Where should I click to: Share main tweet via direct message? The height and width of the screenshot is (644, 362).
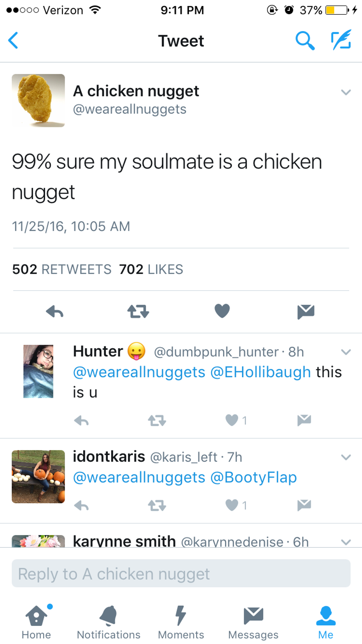(305, 311)
